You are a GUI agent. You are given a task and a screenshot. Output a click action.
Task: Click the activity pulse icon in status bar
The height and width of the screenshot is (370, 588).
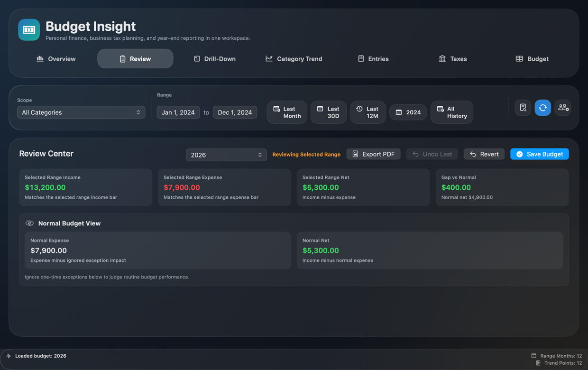coord(9,356)
